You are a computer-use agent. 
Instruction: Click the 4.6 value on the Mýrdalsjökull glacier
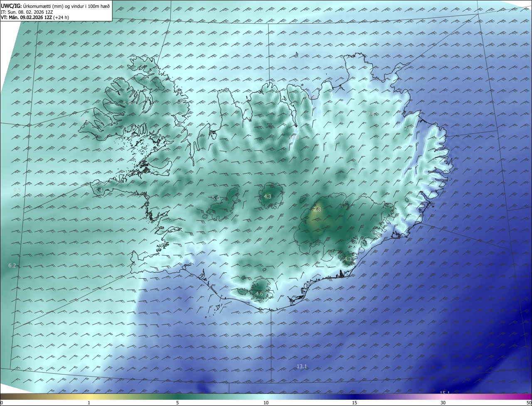[259, 294]
